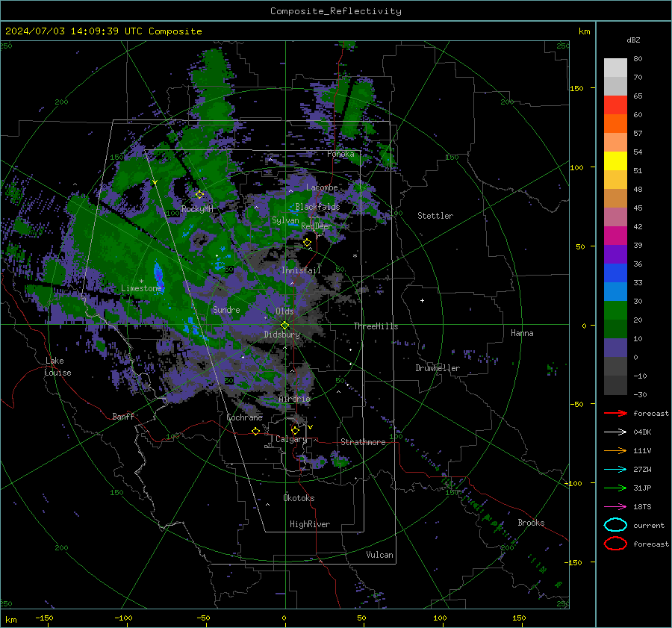Pick the light gray 70-80 dBZ swatch
Screen dimensions: 672x628
[x=615, y=67]
